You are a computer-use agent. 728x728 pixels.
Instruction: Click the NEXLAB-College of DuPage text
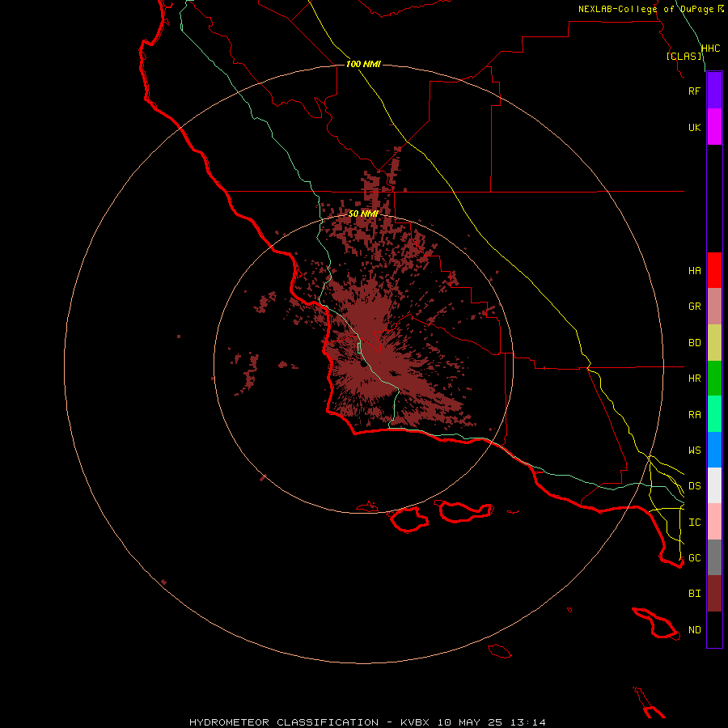(x=647, y=9)
